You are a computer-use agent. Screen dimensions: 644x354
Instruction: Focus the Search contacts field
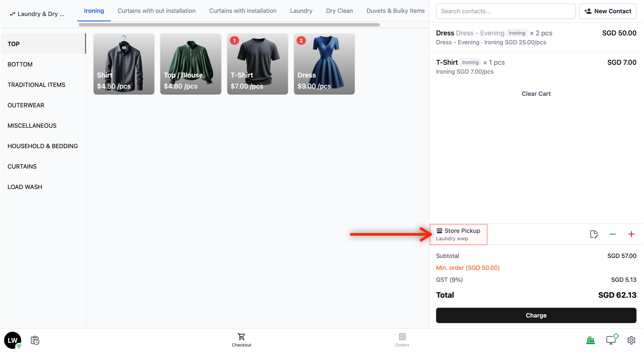[505, 11]
